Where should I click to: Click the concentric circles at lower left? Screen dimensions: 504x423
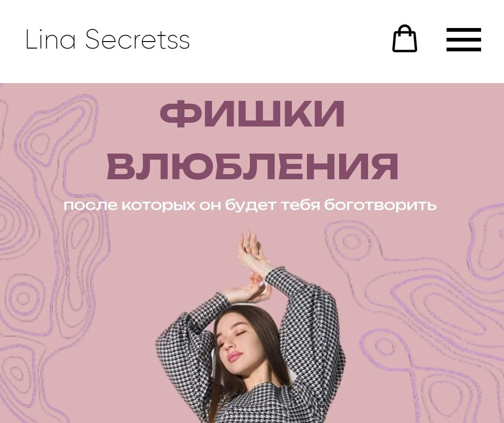point(23,298)
